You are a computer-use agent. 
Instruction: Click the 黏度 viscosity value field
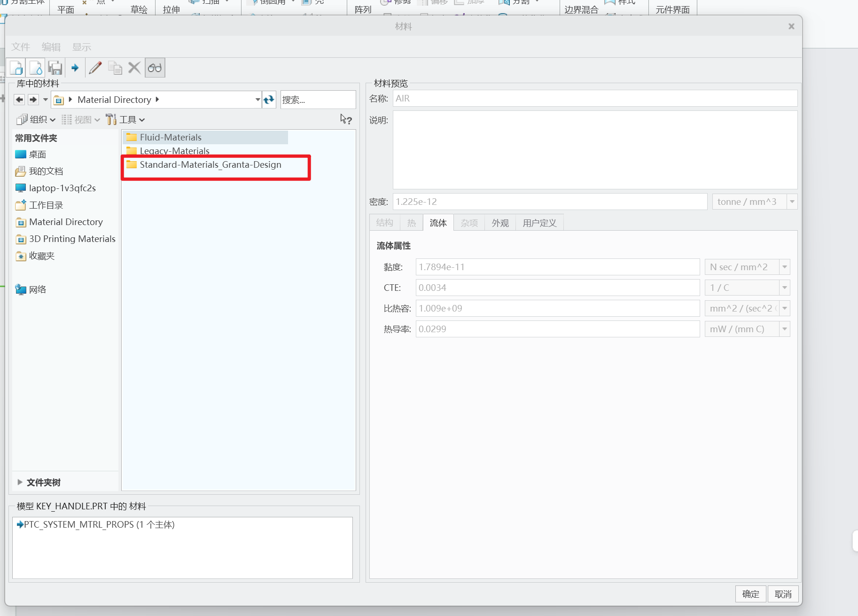[558, 267]
